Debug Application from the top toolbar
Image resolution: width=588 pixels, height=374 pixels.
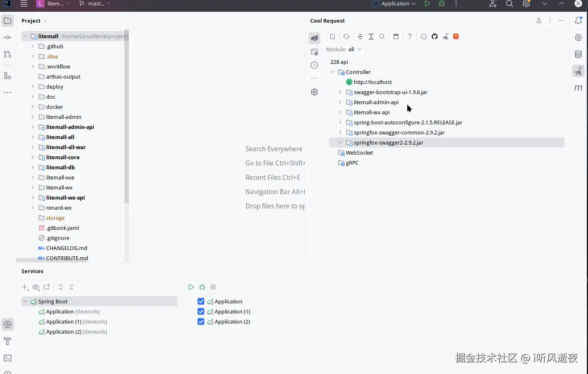442,4
